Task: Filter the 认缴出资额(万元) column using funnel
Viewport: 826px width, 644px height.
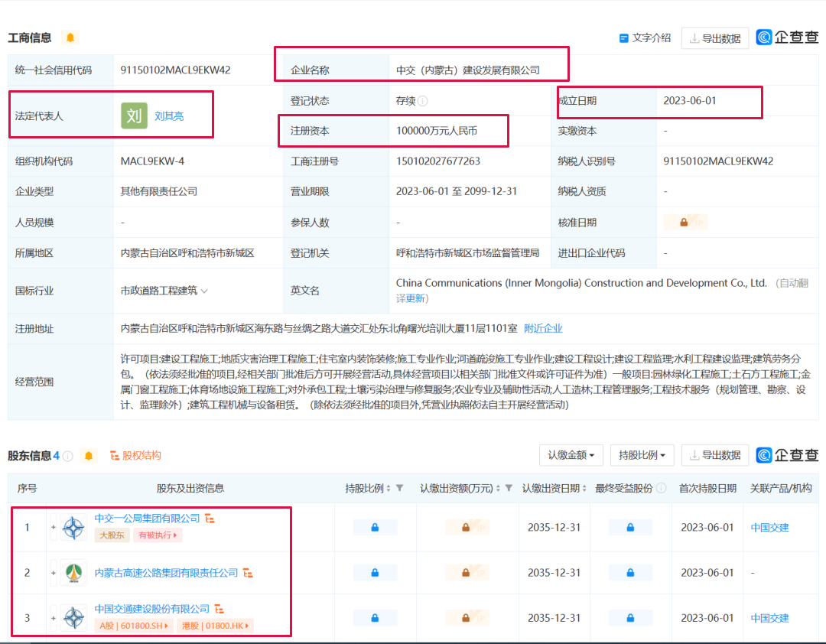Action: (x=509, y=488)
